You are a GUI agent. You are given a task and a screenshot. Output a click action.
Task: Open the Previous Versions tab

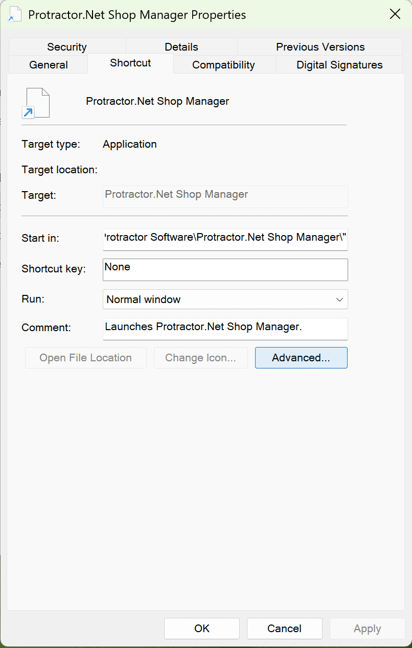320,47
